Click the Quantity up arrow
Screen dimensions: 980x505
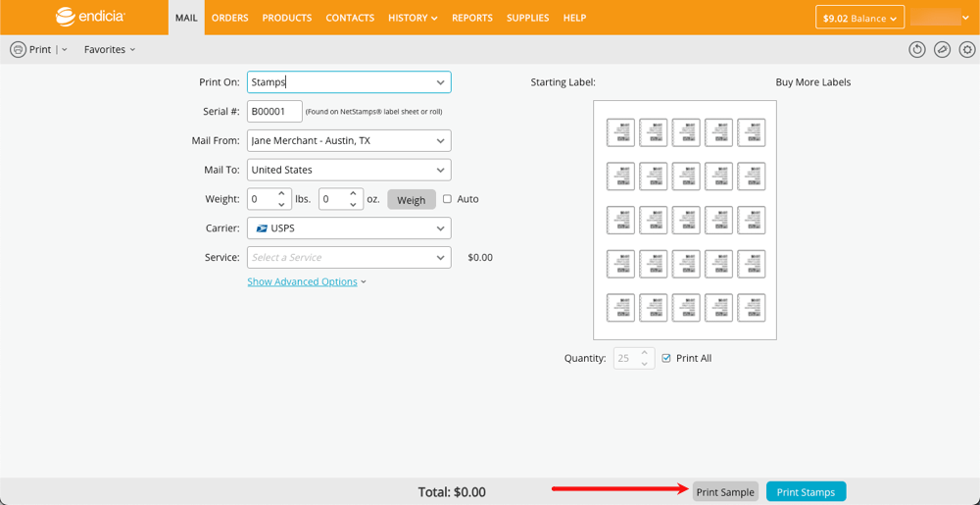(646, 352)
